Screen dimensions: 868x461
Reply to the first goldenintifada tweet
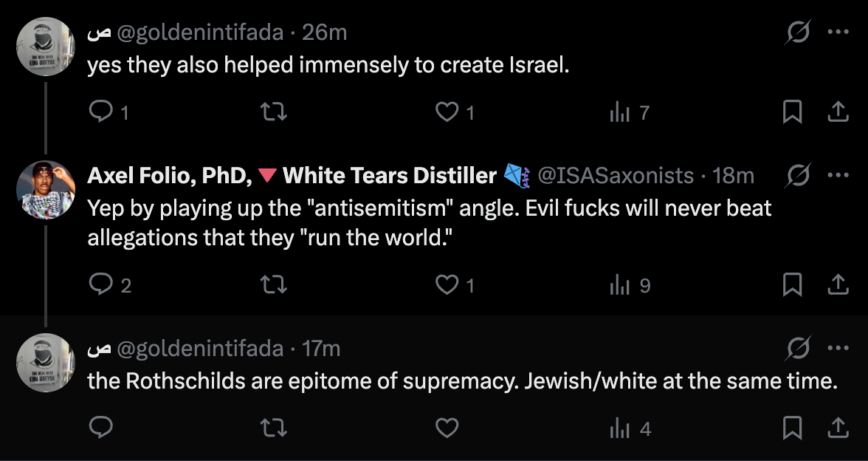[x=100, y=112]
